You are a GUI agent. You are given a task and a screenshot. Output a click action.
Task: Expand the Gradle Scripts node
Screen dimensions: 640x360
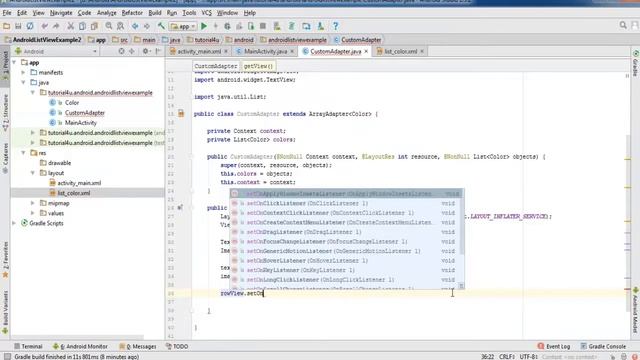(x=14, y=223)
